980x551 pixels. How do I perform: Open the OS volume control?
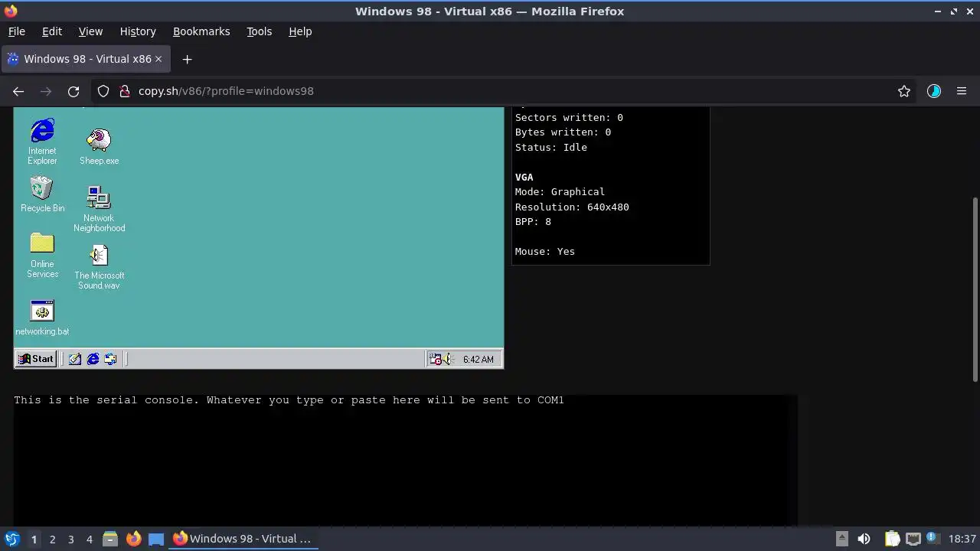click(x=864, y=539)
